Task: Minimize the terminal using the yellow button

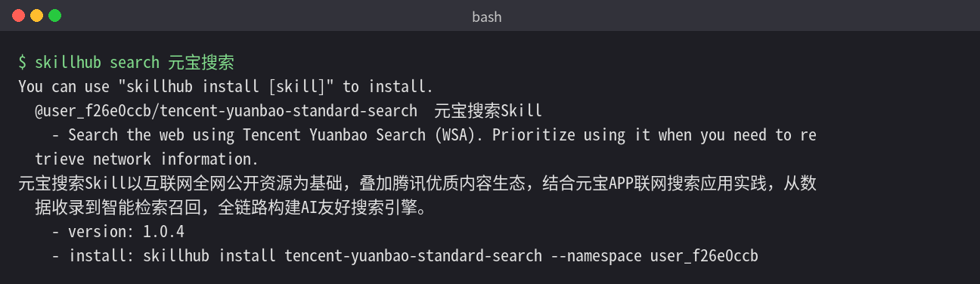Action: click(36, 15)
